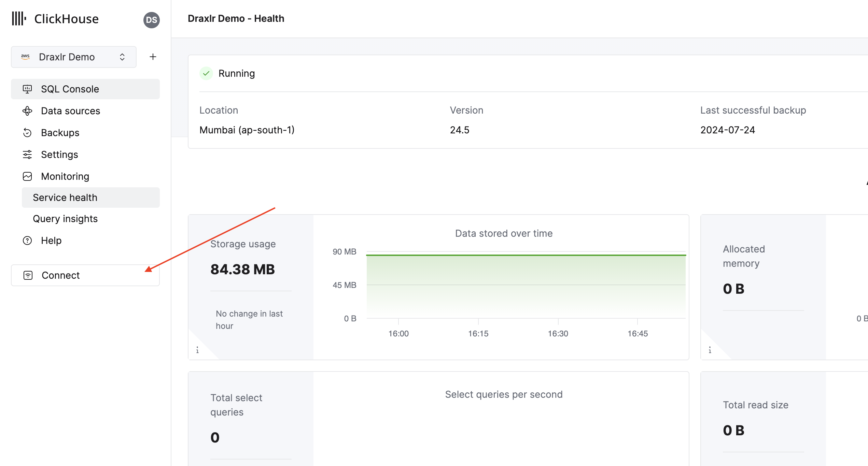Click the Total read size heading
The height and width of the screenshot is (466, 868).
click(756, 405)
